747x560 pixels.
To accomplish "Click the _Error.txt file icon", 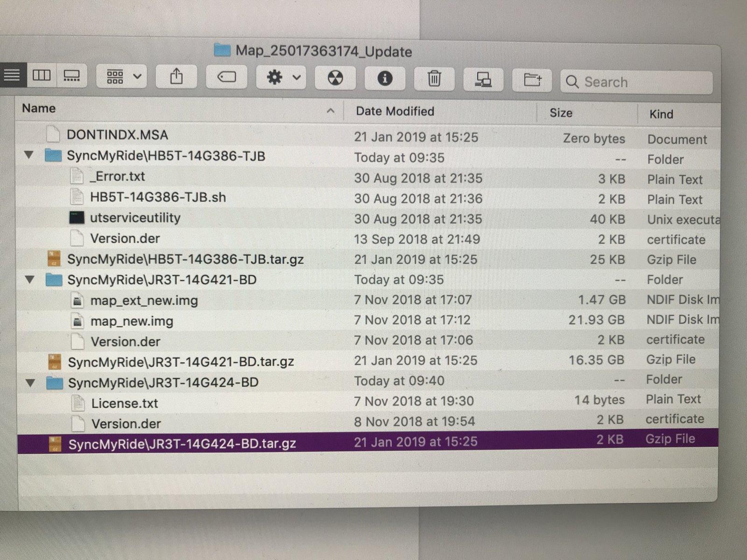I will click(77, 176).
